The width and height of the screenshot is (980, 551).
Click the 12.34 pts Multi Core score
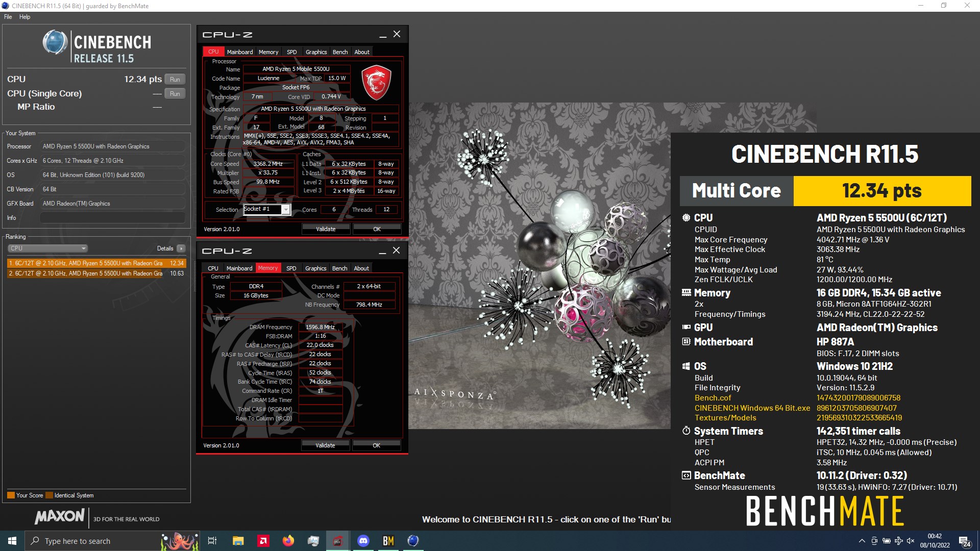(881, 191)
